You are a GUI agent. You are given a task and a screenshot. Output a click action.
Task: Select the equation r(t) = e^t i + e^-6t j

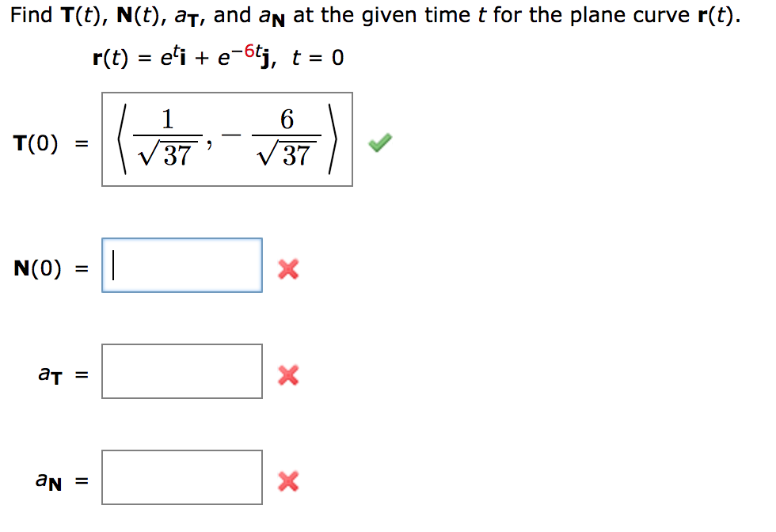coord(218,55)
